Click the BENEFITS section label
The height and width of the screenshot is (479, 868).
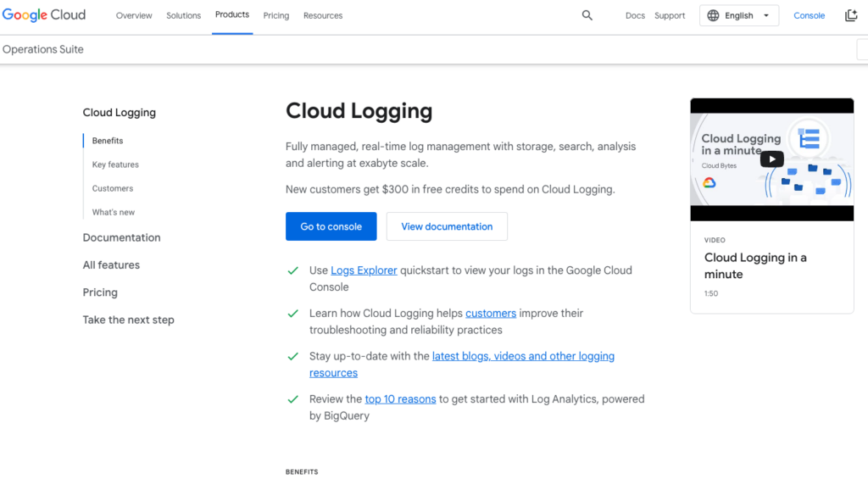[x=302, y=472]
